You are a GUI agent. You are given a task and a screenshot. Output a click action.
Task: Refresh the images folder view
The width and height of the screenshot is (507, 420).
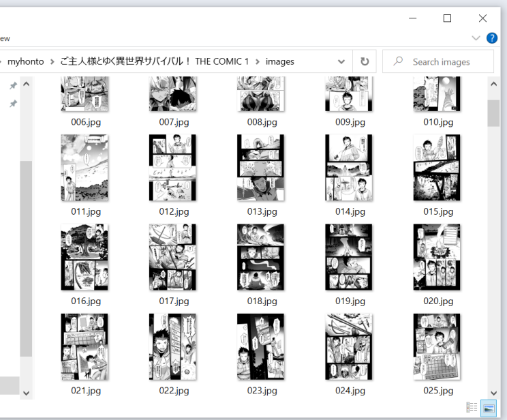[x=365, y=61]
